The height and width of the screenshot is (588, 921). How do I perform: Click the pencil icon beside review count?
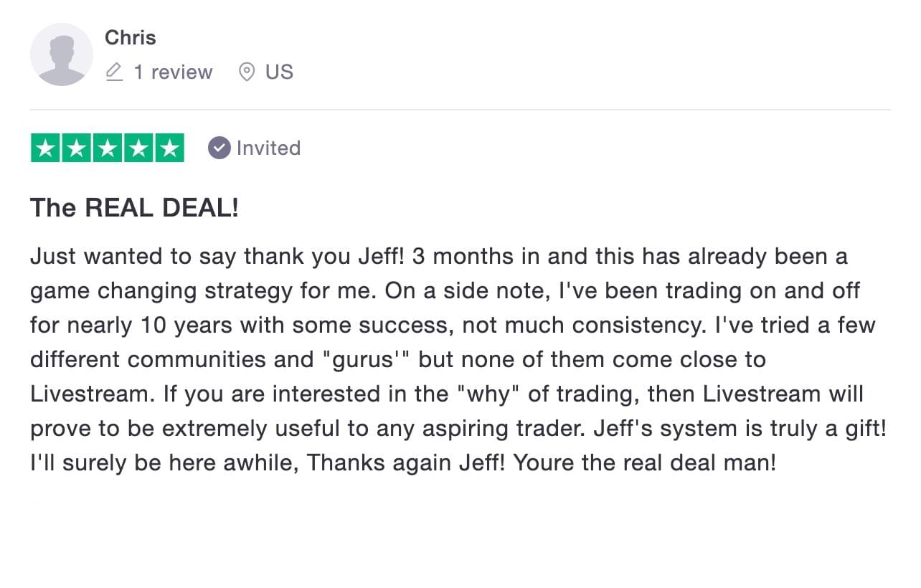[x=114, y=72]
